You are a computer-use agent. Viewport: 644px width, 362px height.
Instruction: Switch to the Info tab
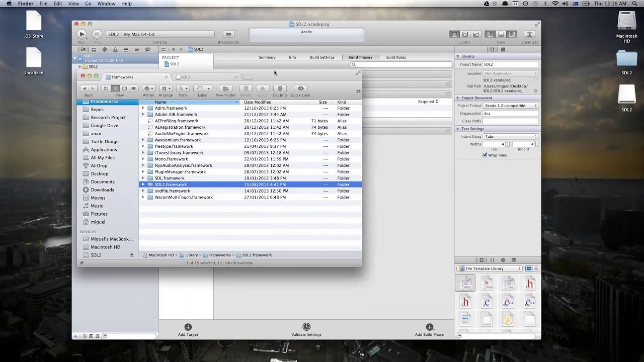pyautogui.click(x=292, y=57)
